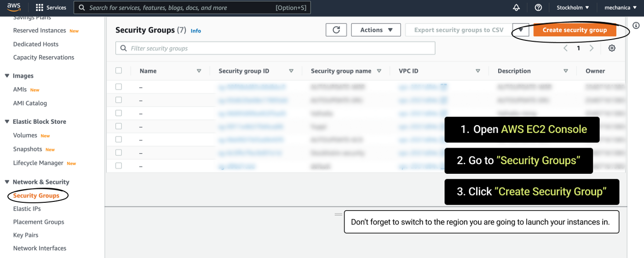Screen dimensions: 644x258
Task: Open Lifecycle Manager in sidebar
Action: coord(38,163)
